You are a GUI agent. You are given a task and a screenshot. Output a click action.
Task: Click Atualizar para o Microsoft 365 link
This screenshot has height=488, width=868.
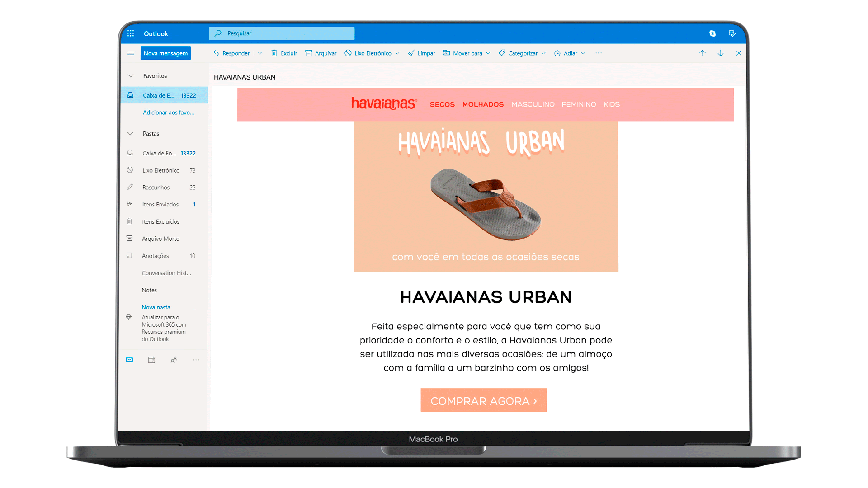[x=164, y=328]
